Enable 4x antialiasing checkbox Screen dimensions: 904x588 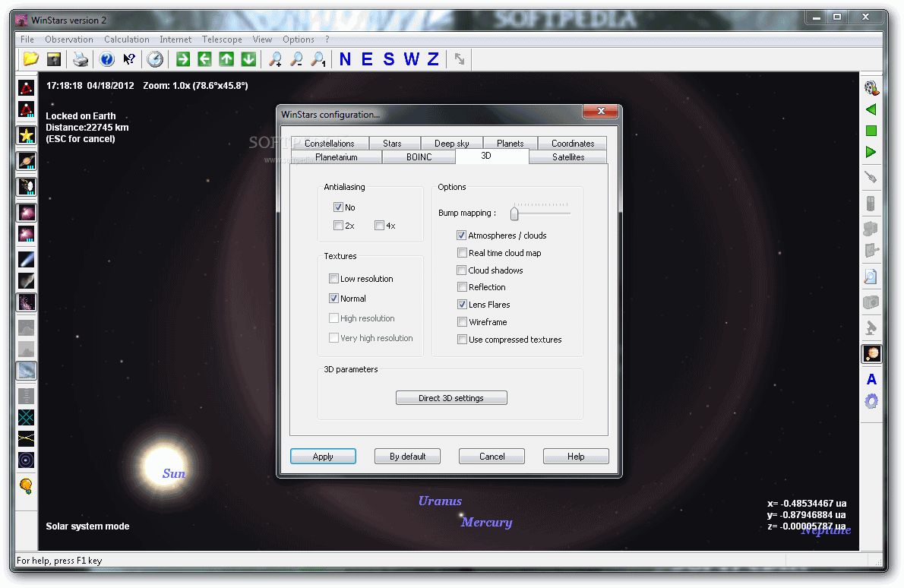[x=379, y=226]
